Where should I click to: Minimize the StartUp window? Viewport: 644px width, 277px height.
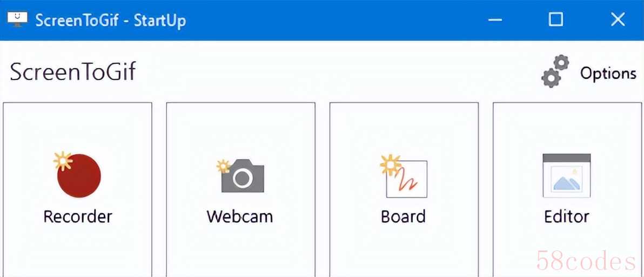coord(495,19)
